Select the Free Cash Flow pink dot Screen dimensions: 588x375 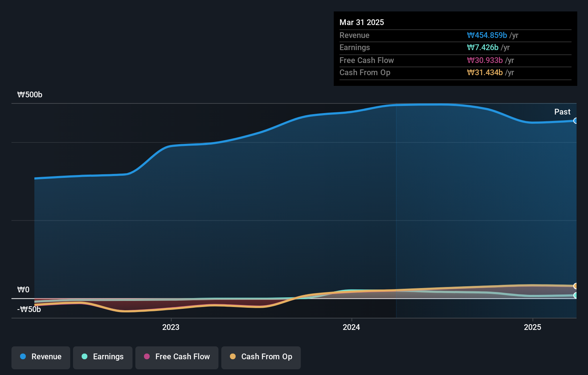[146, 356]
